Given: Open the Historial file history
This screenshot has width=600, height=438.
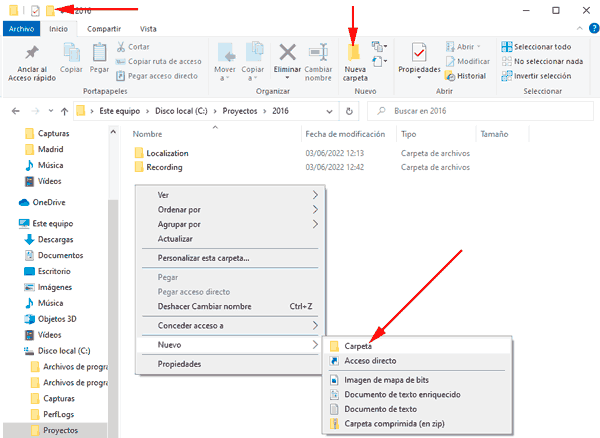Looking at the screenshot, I should (x=465, y=76).
